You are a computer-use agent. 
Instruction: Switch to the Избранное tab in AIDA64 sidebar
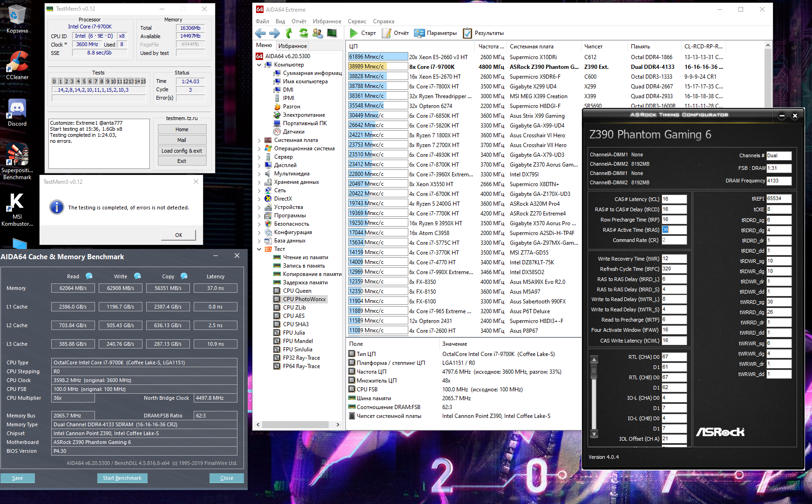tap(292, 46)
